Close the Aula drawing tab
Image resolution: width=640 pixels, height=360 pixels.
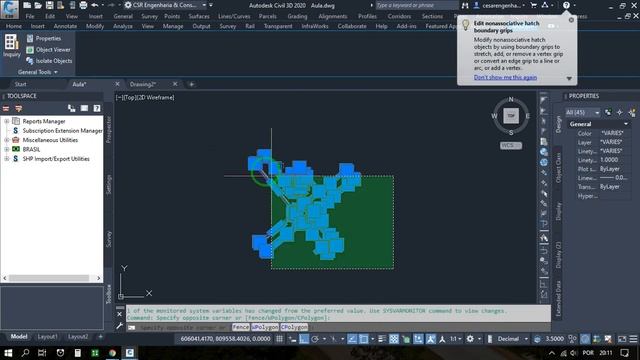tap(117, 84)
